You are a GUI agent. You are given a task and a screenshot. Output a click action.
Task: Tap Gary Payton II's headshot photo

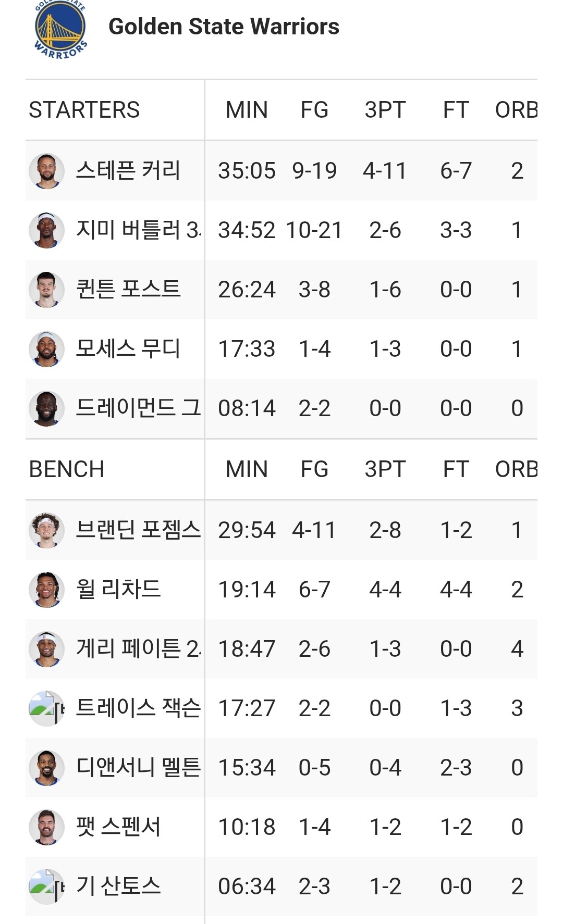coord(46,649)
